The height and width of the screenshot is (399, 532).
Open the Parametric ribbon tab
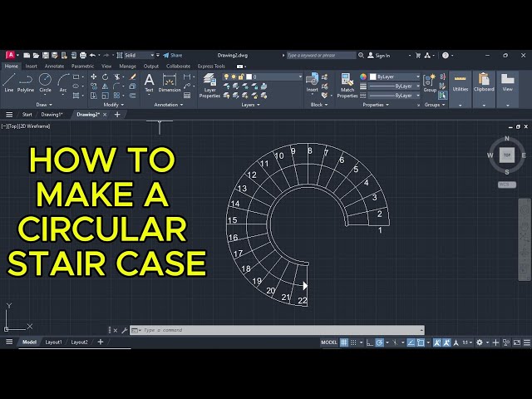pos(82,66)
